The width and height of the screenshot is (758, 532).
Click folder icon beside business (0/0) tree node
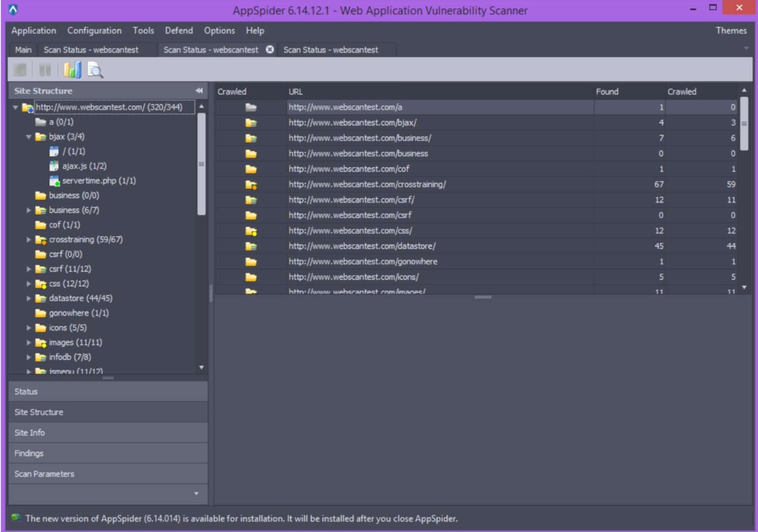point(40,195)
